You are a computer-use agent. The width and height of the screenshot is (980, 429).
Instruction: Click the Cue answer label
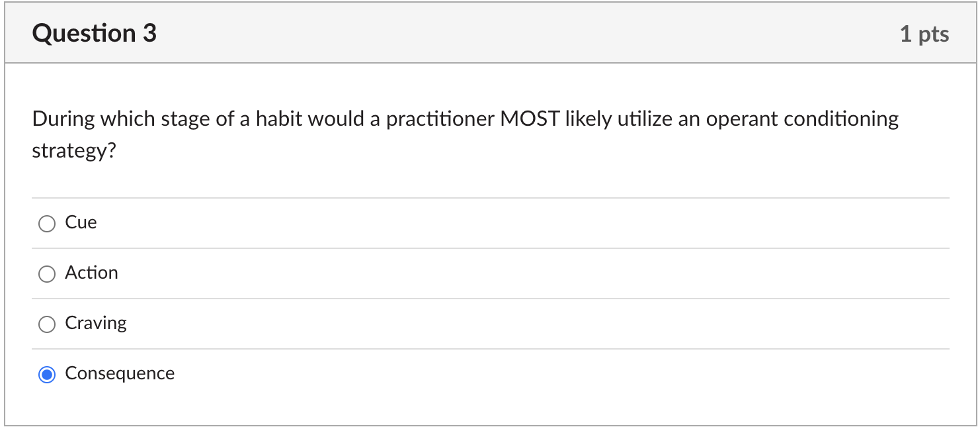coord(80,222)
